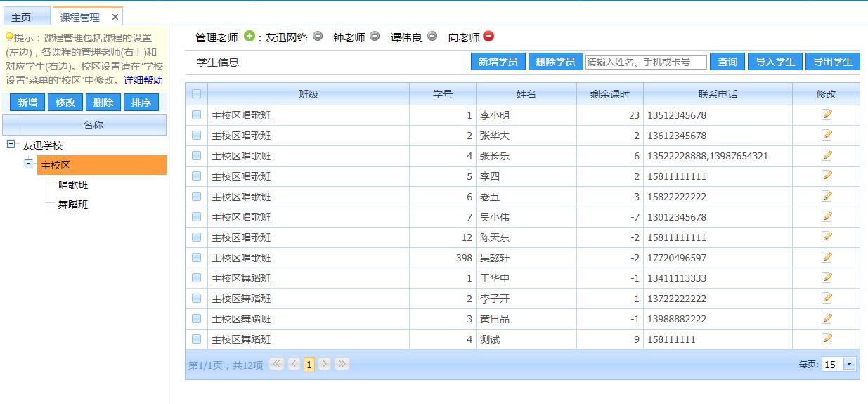Switch to the 主页 tab
Screen dimensions: 868x404
(x=21, y=18)
